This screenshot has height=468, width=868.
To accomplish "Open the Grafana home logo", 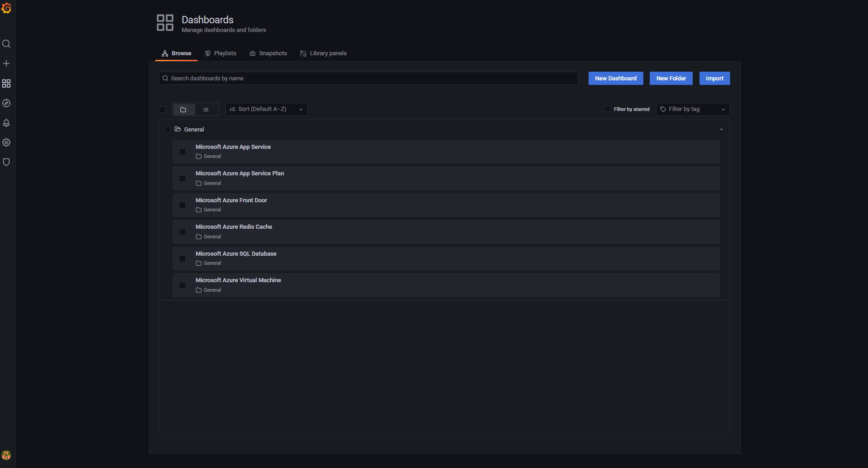I will point(6,8).
